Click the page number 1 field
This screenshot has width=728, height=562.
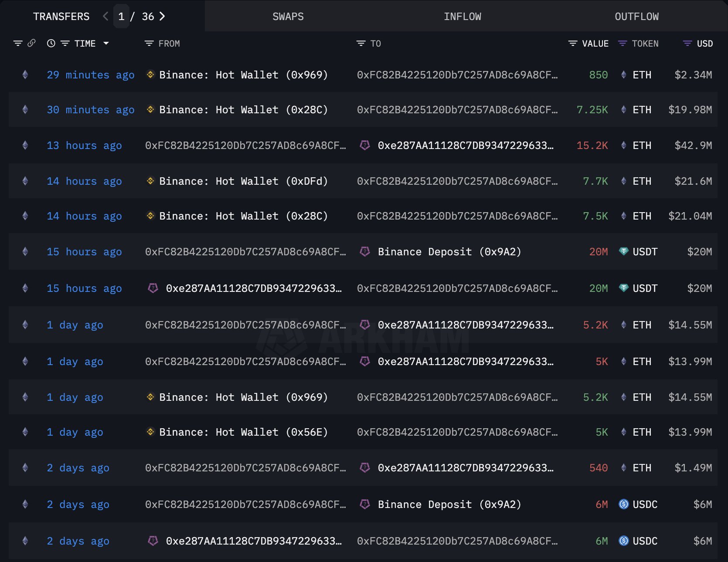[x=121, y=17]
